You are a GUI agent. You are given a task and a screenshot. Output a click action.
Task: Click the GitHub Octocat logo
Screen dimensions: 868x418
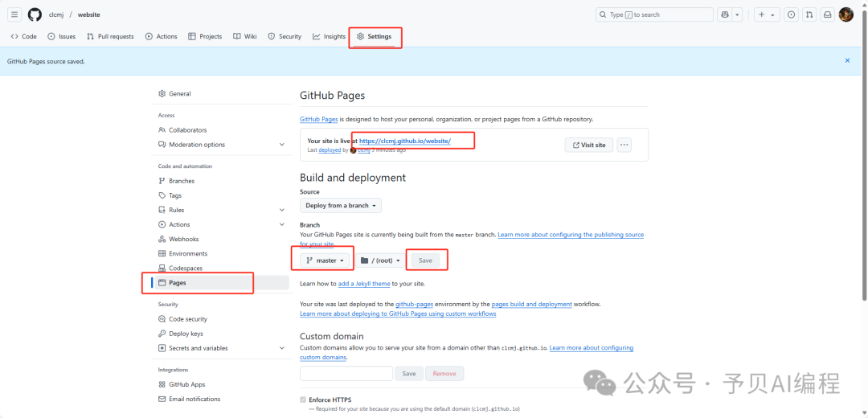click(35, 15)
